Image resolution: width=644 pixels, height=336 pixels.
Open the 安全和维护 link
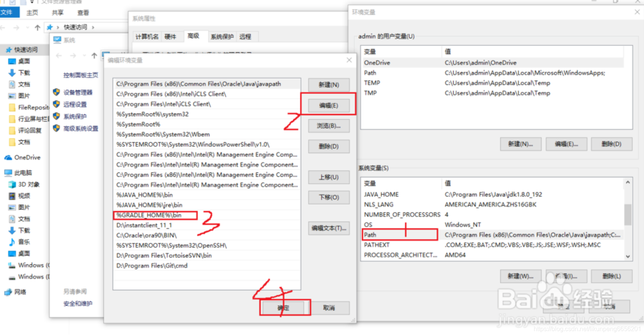click(78, 303)
